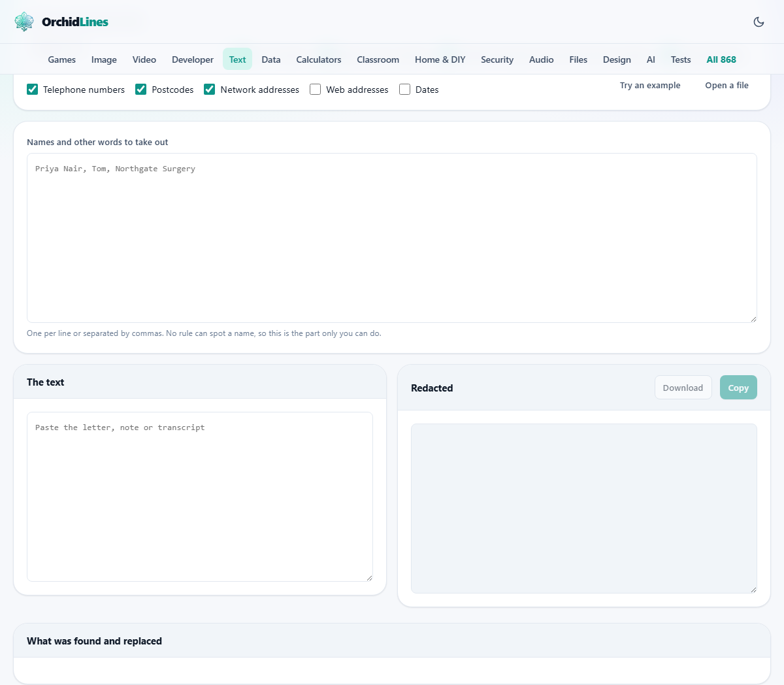Click the OrchidLines orchid logo icon
Screen dimensions: 784x685
(x=24, y=22)
